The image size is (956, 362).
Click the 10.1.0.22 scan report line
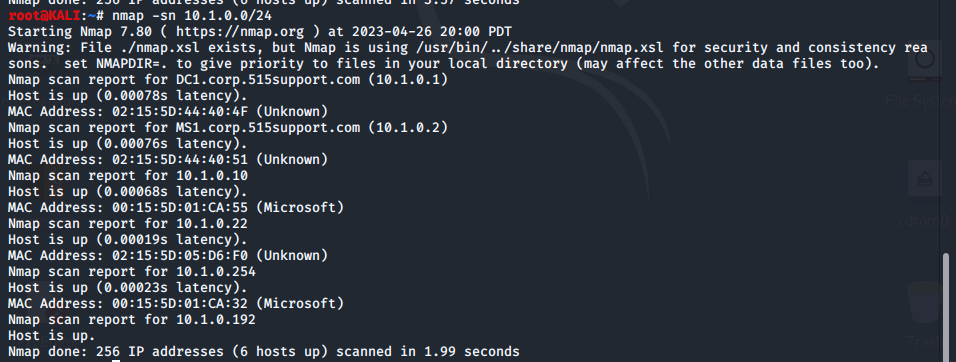click(x=128, y=224)
